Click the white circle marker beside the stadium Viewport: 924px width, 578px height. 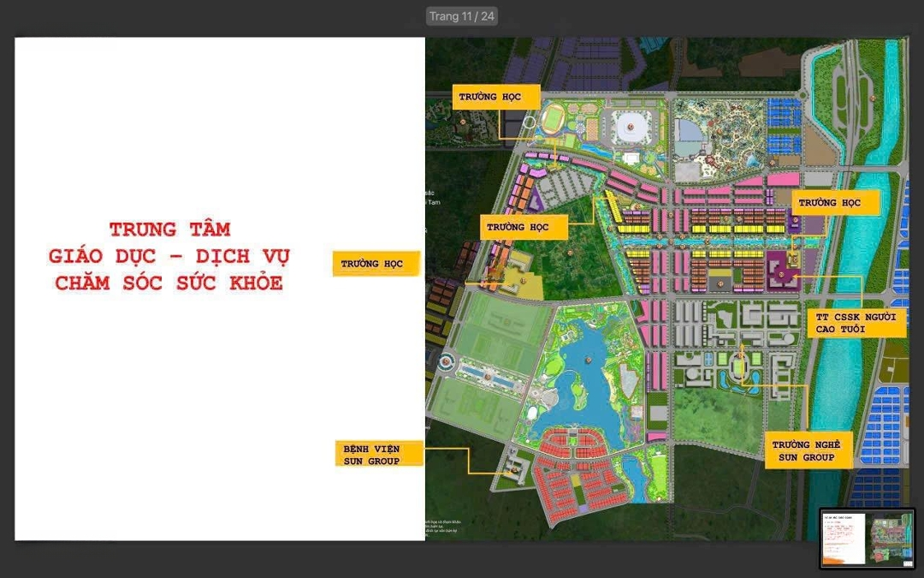pyautogui.click(x=530, y=122)
